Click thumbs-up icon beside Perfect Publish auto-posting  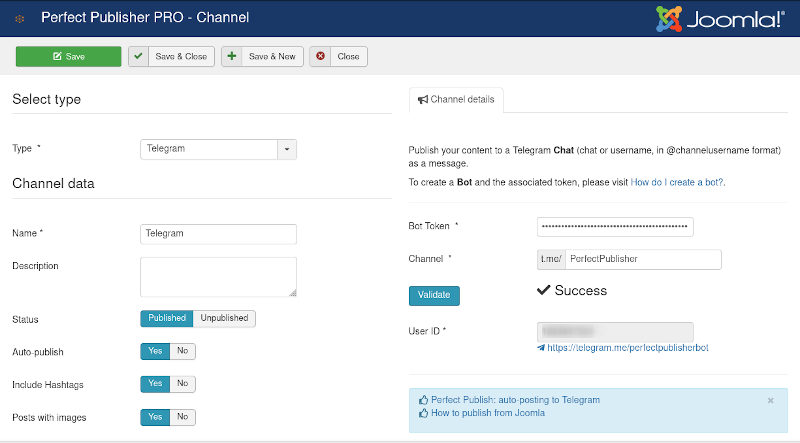tap(423, 400)
